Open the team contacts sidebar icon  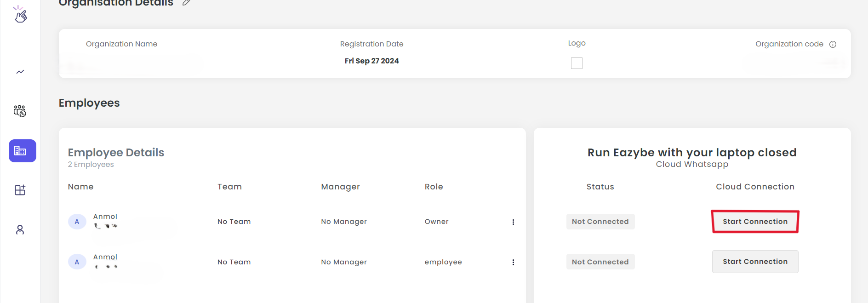point(20,111)
